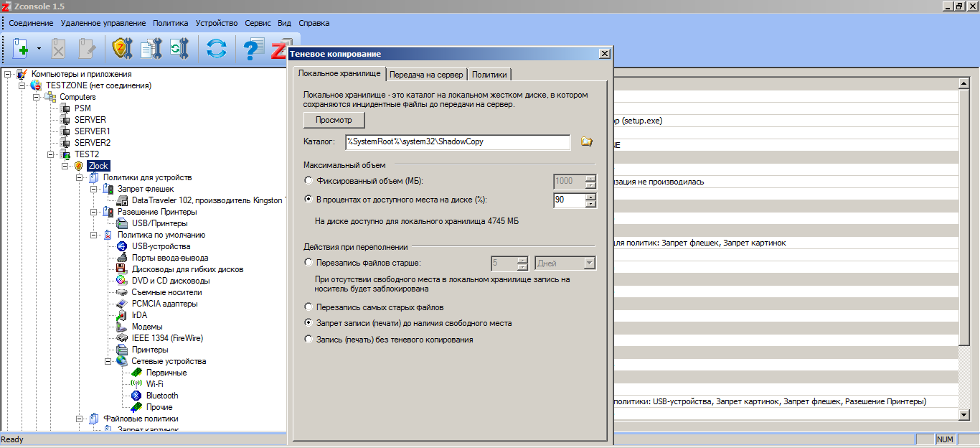The height and width of the screenshot is (448, 980).
Task: Click the Съемные носители drive icon
Action: coord(122,292)
